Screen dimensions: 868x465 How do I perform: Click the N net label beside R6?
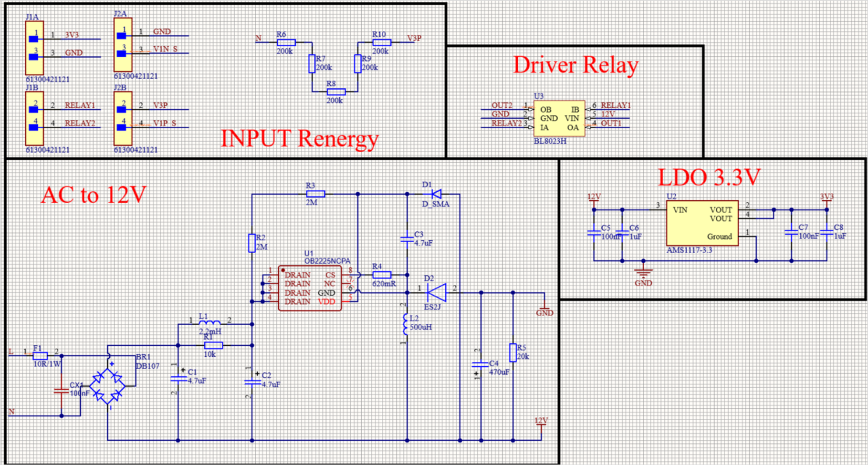258,38
